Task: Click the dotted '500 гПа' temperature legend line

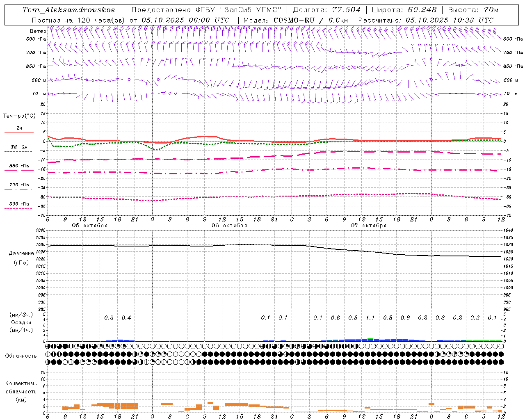Action: click(18, 208)
